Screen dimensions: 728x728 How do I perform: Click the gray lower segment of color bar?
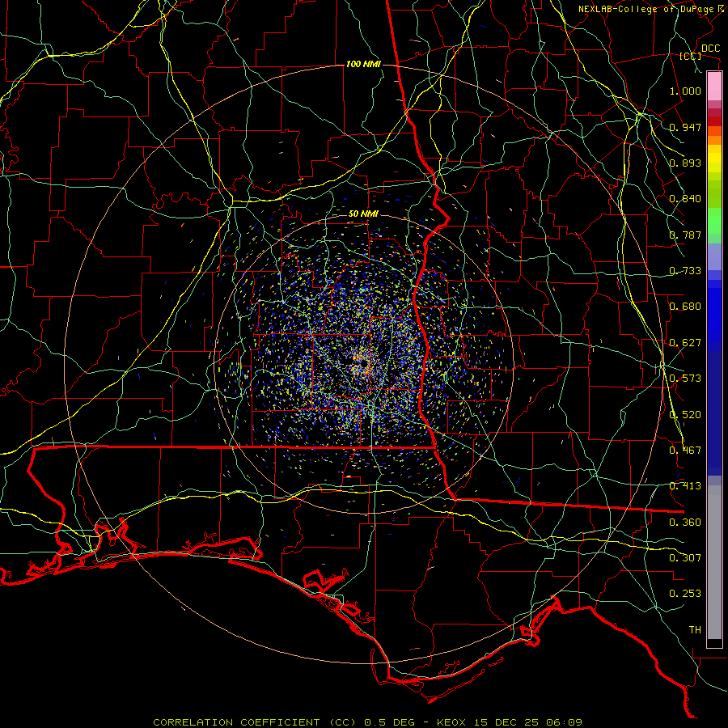pyautogui.click(x=714, y=562)
